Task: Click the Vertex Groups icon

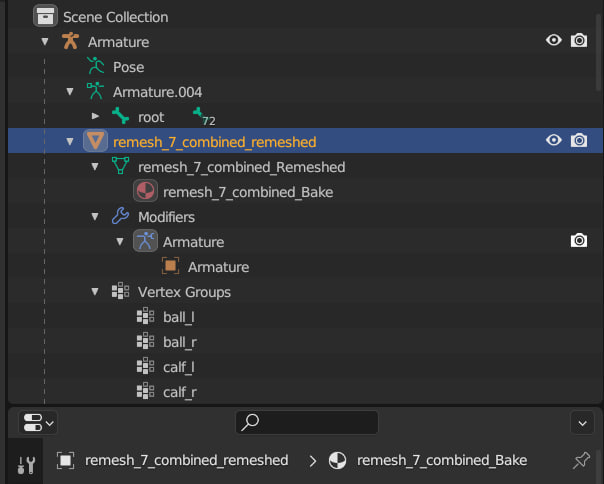Action: point(120,292)
